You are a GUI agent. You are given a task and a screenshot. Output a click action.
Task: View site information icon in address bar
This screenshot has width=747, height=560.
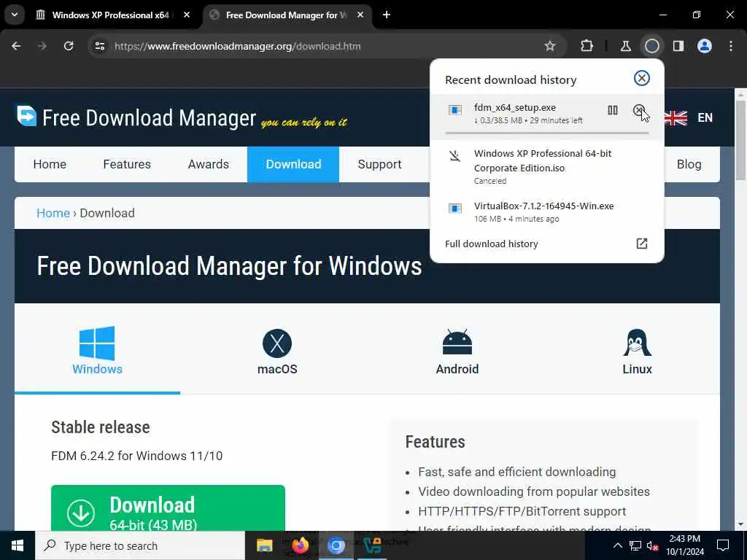point(99,46)
